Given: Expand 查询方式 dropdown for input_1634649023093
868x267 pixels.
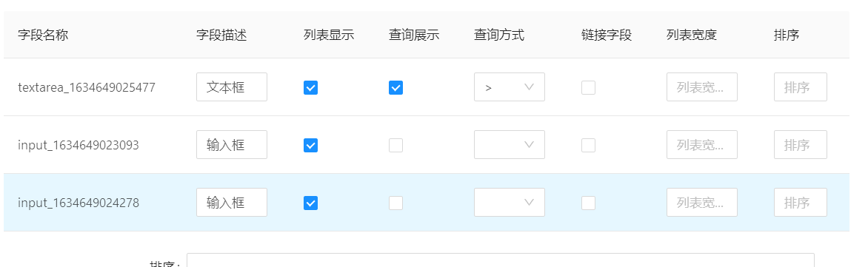Looking at the screenshot, I should coord(510,145).
